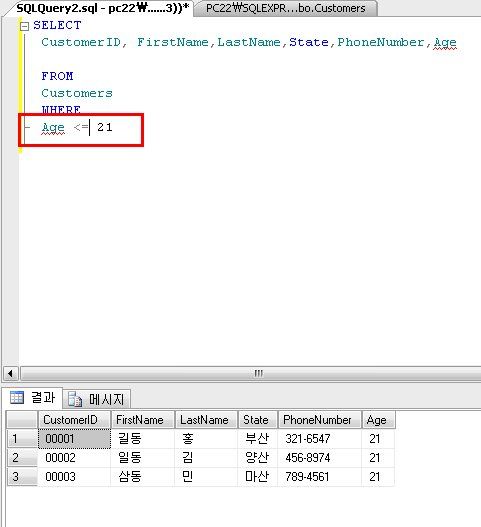Click phone number 321-6547
481x527 pixels.
pyautogui.click(x=320, y=439)
